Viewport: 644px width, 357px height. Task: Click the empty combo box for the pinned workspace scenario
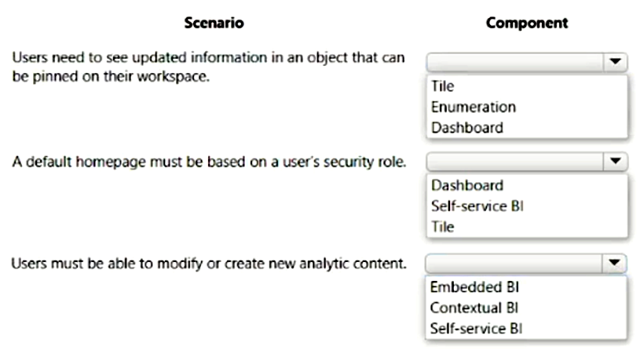tap(515, 61)
